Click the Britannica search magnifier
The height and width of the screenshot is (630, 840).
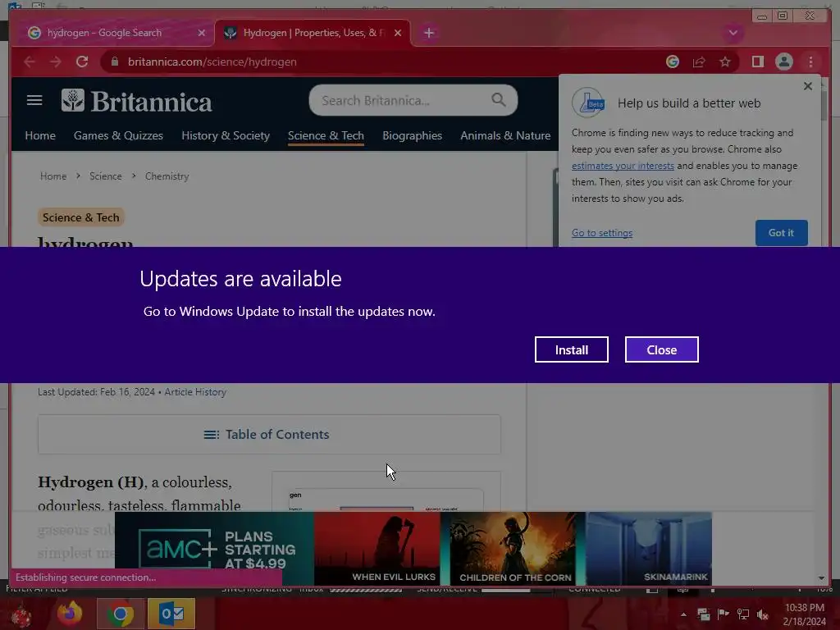point(498,99)
